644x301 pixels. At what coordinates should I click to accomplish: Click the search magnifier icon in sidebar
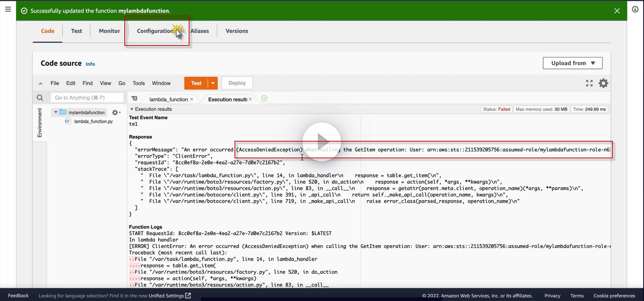40,98
